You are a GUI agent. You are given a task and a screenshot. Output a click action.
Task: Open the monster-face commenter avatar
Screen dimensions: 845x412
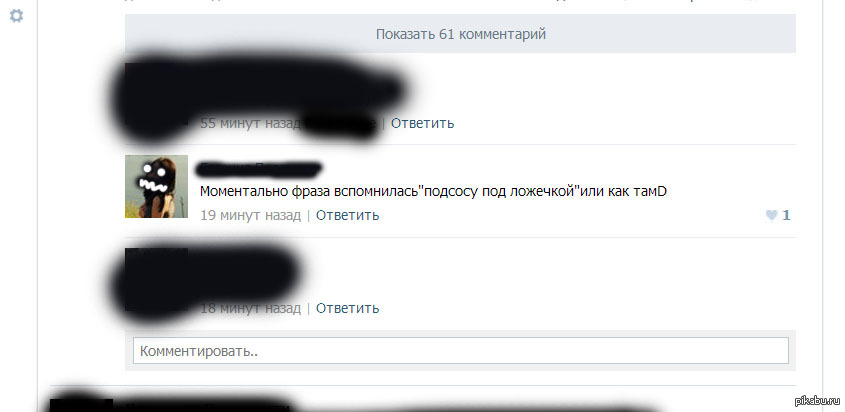[x=156, y=186]
